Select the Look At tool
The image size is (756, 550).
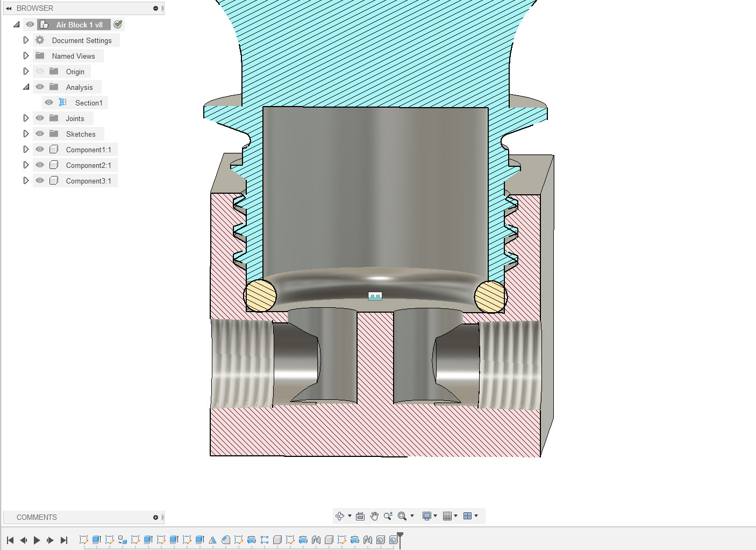(359, 516)
